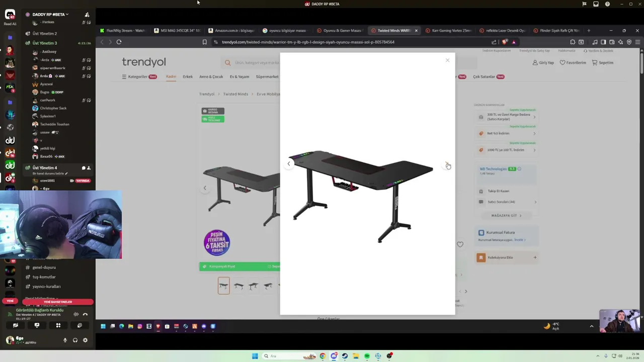
Task: Open Brave Wallet icon
Action: [x=612, y=42]
